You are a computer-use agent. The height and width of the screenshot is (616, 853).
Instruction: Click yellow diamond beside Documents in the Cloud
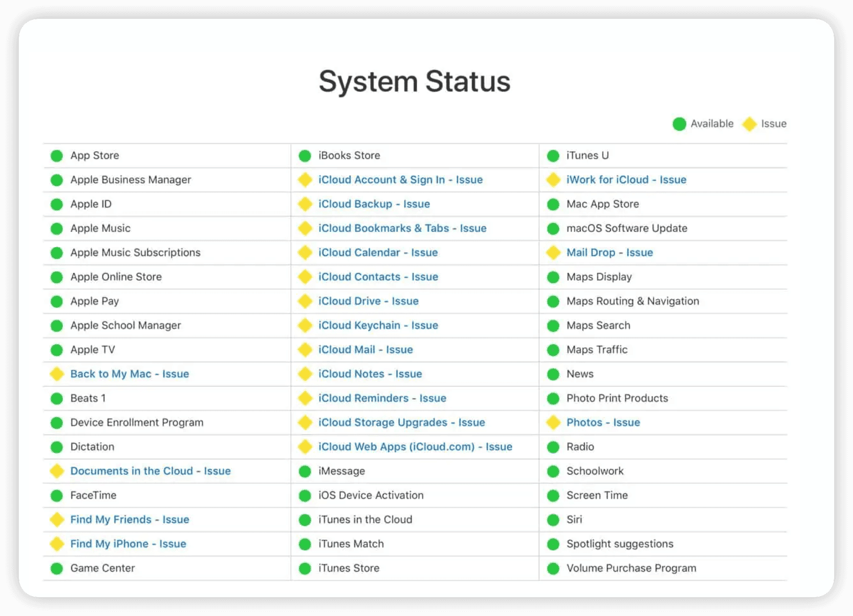[57, 471]
